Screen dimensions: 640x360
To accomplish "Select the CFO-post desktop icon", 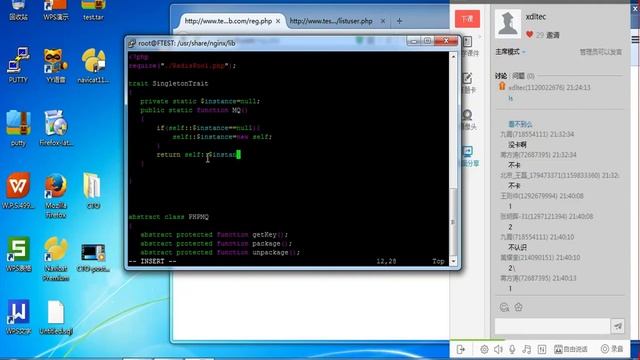I will pyautogui.click(x=93, y=257).
